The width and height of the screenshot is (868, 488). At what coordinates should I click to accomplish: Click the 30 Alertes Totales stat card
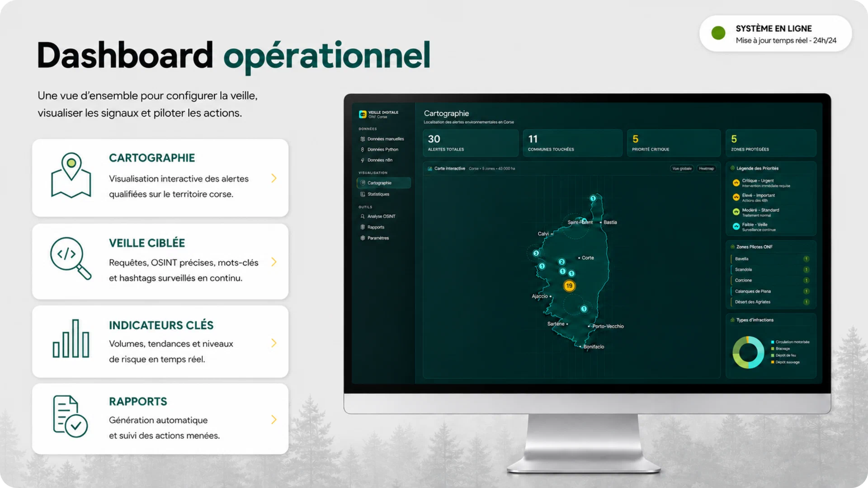[x=470, y=143]
